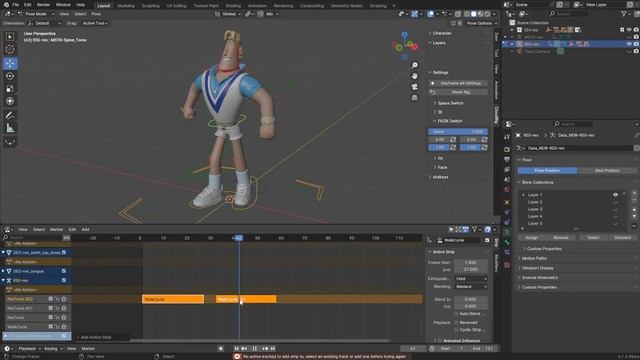Jump to next keyframe button
This screenshot has height=360, width=640.
[265, 349]
